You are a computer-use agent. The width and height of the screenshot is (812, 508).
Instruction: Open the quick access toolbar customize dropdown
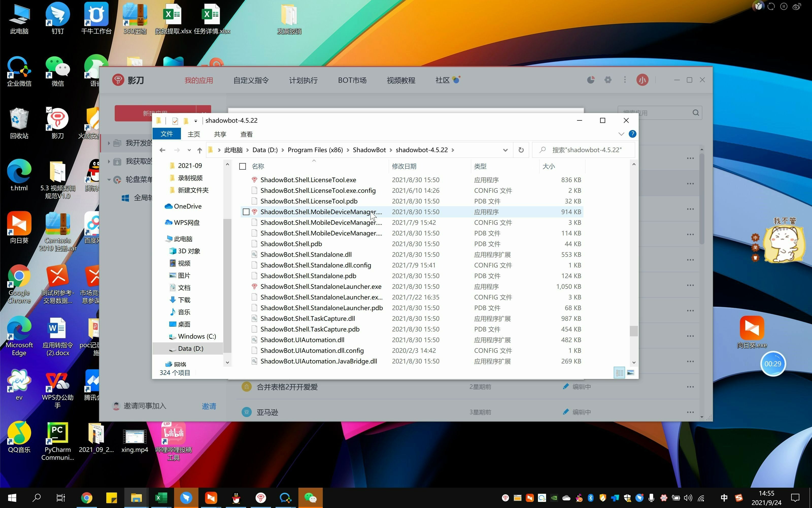(x=196, y=121)
